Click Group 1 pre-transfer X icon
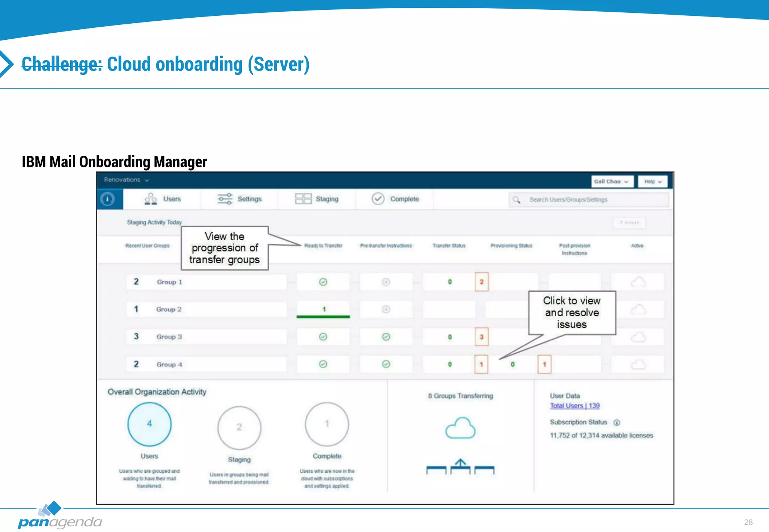This screenshot has width=769, height=532. tap(386, 282)
